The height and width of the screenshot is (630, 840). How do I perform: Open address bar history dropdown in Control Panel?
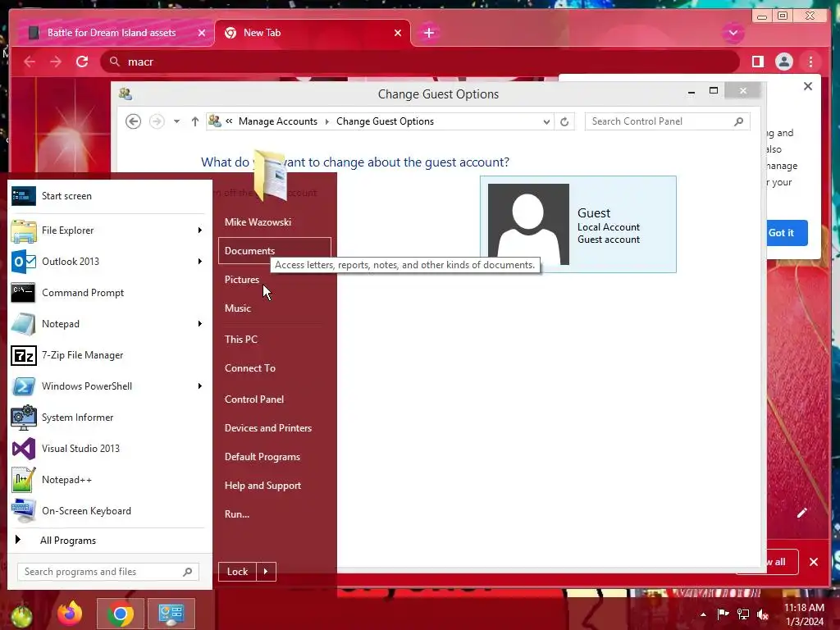(x=546, y=121)
